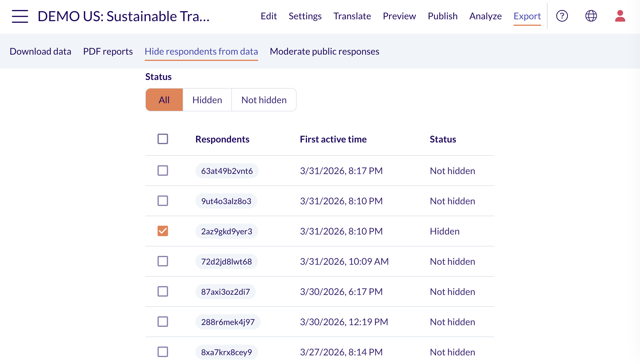The width and height of the screenshot is (640, 364).
Task: Filter by Not hidden status
Action: [x=264, y=100]
